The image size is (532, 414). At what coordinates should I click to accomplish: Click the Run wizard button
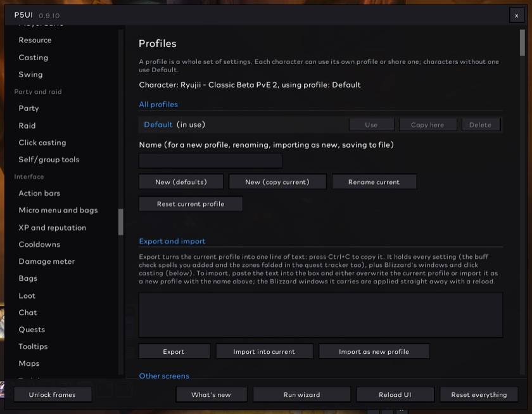301,394
